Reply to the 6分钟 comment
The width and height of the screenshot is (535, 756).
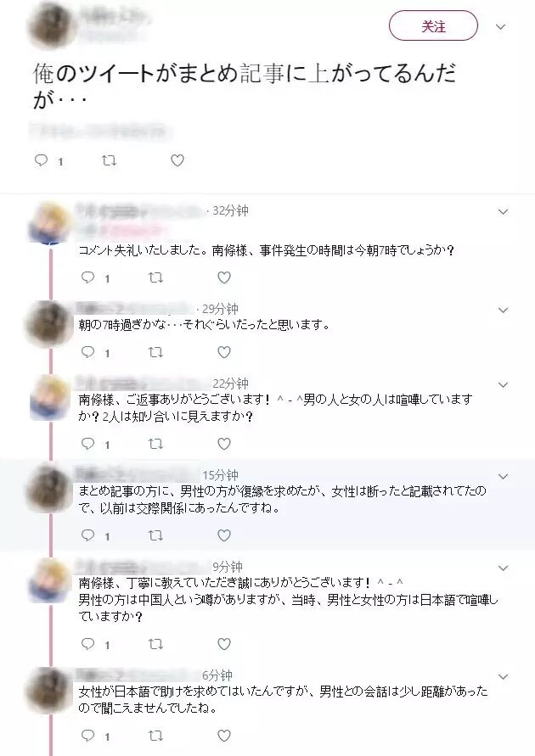(x=87, y=736)
